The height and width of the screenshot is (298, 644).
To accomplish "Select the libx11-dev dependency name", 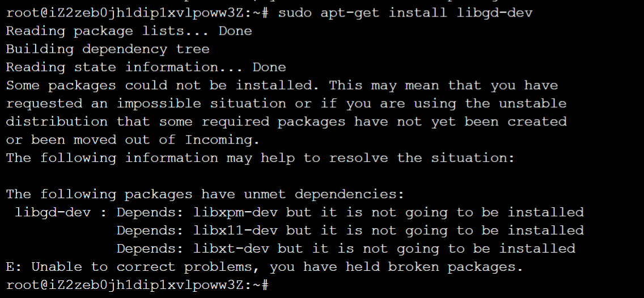I will pyautogui.click(x=235, y=230).
